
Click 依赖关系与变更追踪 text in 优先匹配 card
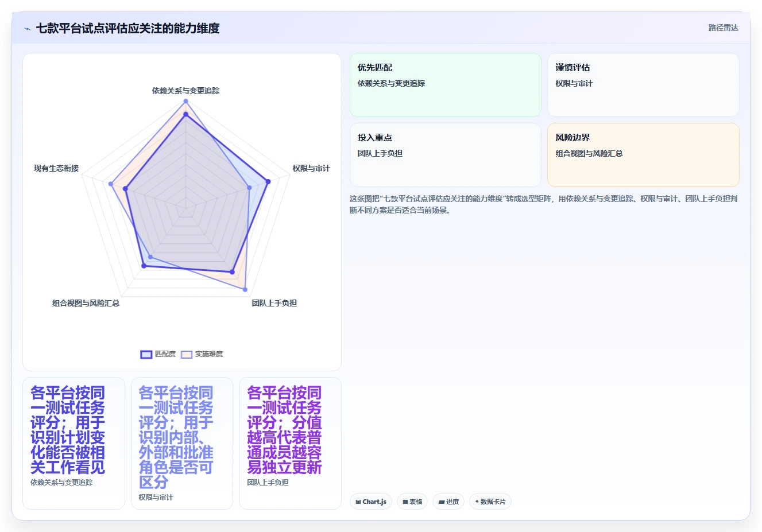[392, 83]
